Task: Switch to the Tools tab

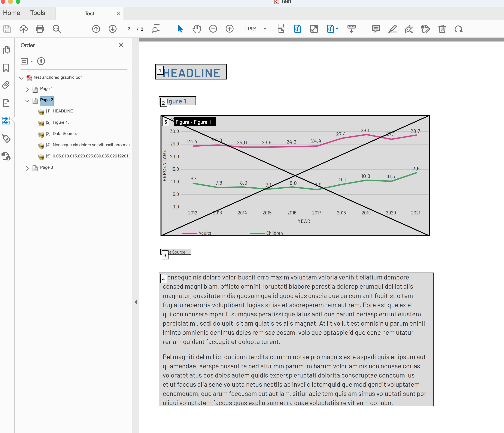Action: coord(38,13)
